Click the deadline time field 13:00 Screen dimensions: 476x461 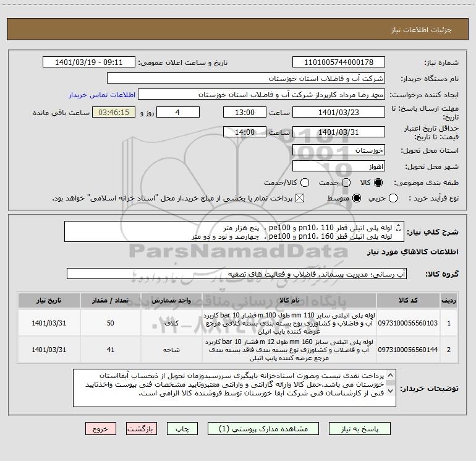pyautogui.click(x=245, y=113)
